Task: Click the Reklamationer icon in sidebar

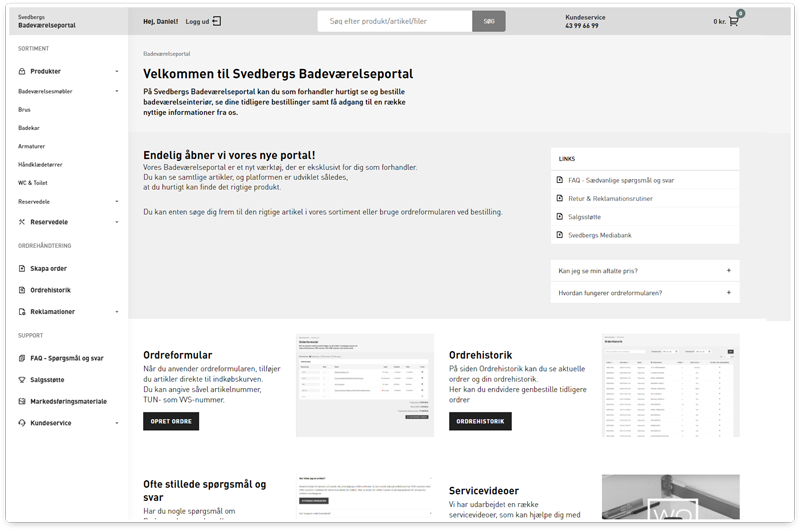Action: [21, 312]
